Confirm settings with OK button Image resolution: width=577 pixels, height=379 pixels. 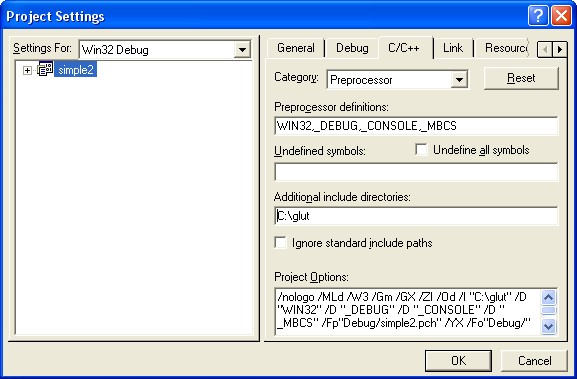[458, 361]
